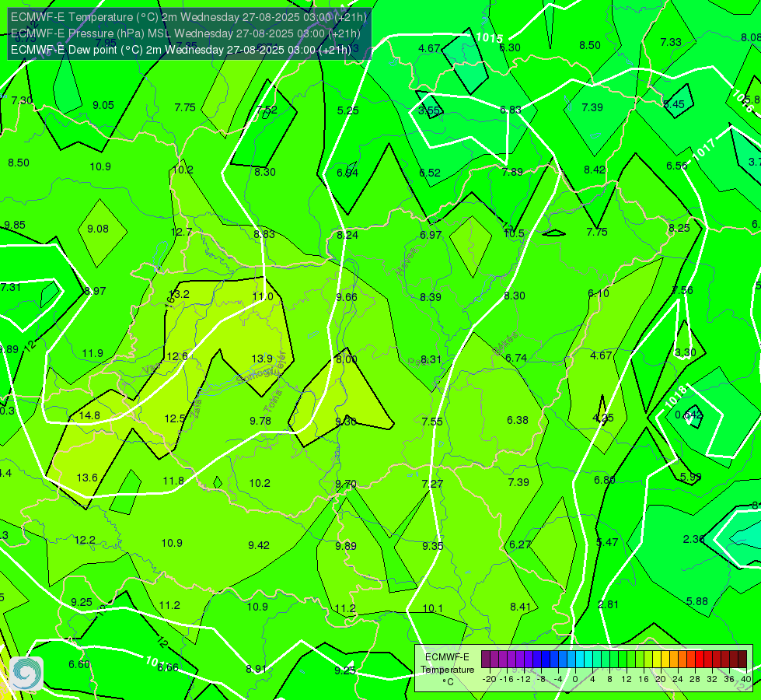Click the 9.78 value on the map

pos(260,421)
